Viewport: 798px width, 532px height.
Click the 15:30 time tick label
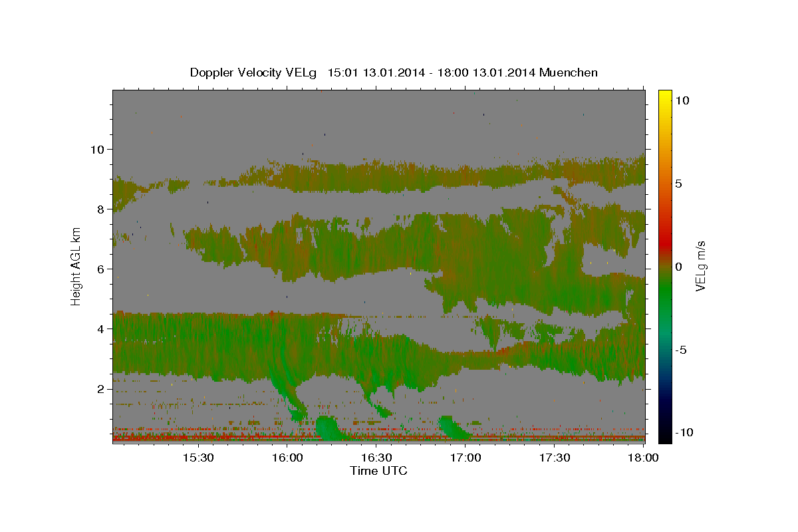coord(198,458)
